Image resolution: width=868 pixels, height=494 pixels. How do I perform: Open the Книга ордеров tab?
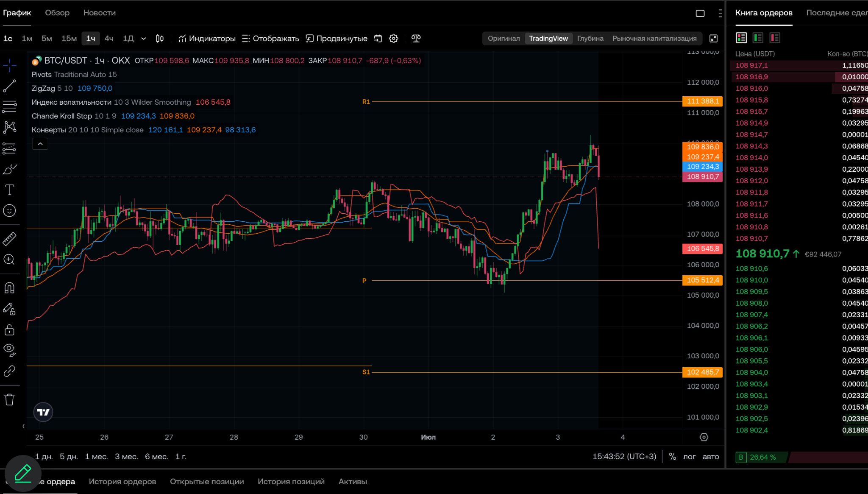pos(764,13)
